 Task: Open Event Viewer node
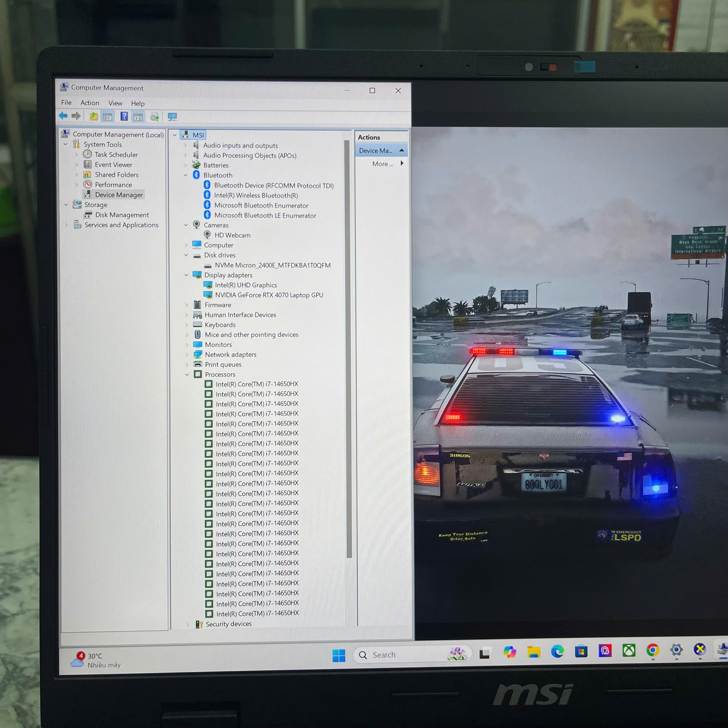point(113,165)
